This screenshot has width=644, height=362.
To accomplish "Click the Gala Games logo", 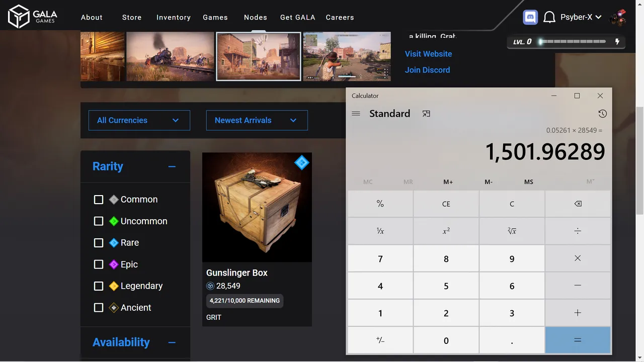I will (x=33, y=17).
